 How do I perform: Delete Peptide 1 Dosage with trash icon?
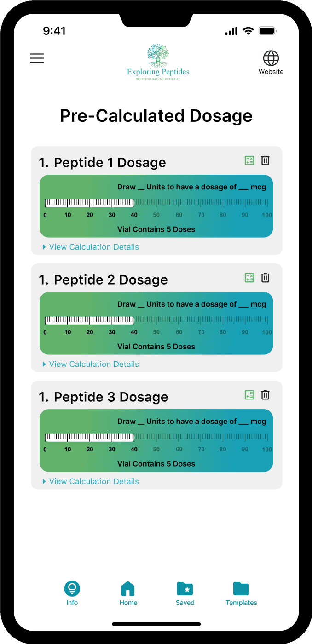[265, 160]
